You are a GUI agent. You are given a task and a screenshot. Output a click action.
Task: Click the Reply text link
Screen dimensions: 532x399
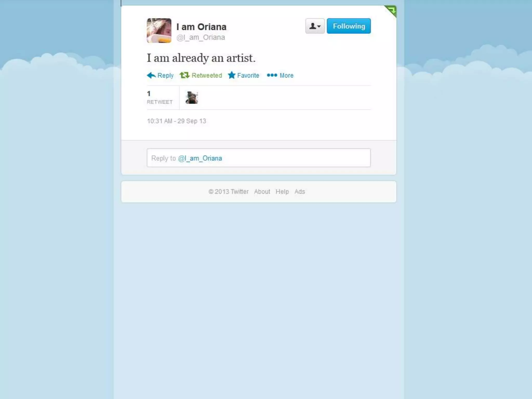[x=165, y=76]
